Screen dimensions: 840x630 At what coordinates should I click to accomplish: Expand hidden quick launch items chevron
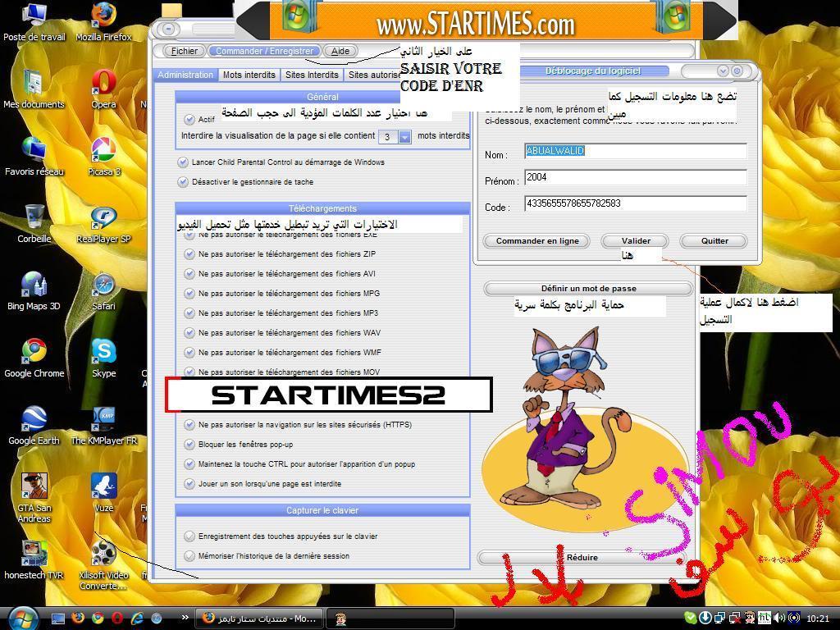click(x=185, y=617)
